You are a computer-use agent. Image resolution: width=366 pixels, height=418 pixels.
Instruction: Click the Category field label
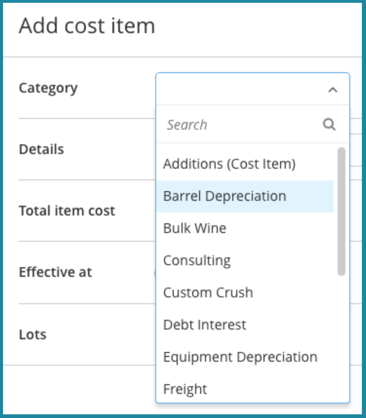coord(48,88)
